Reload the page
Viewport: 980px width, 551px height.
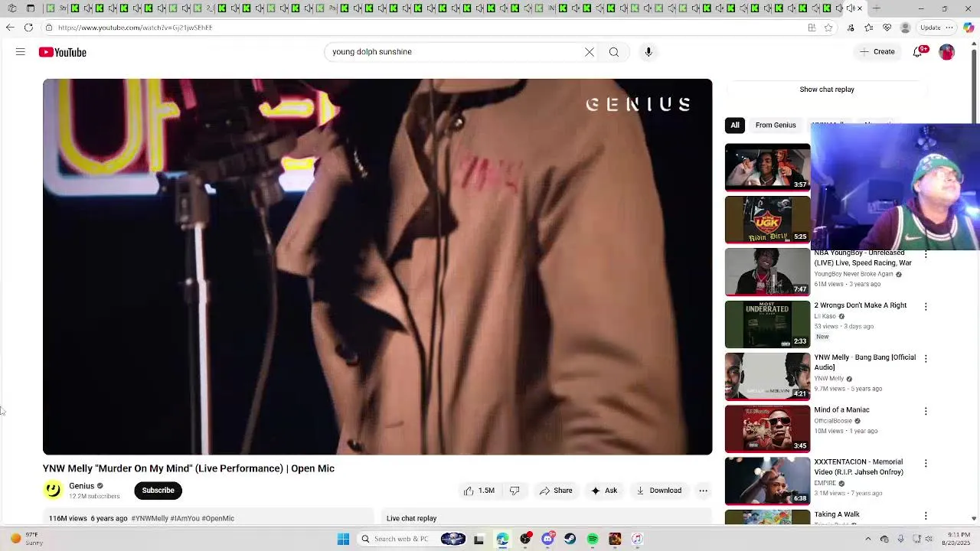click(28, 28)
